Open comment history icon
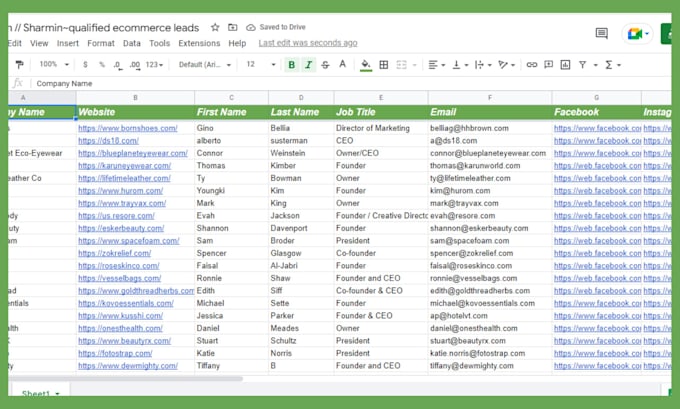680x409 pixels. pyautogui.click(x=602, y=33)
